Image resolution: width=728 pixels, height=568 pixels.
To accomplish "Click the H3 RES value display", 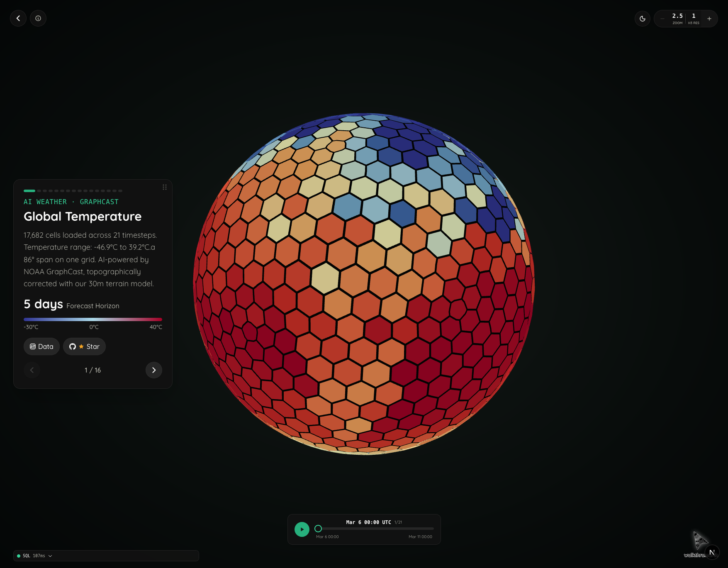I will [x=693, y=18].
